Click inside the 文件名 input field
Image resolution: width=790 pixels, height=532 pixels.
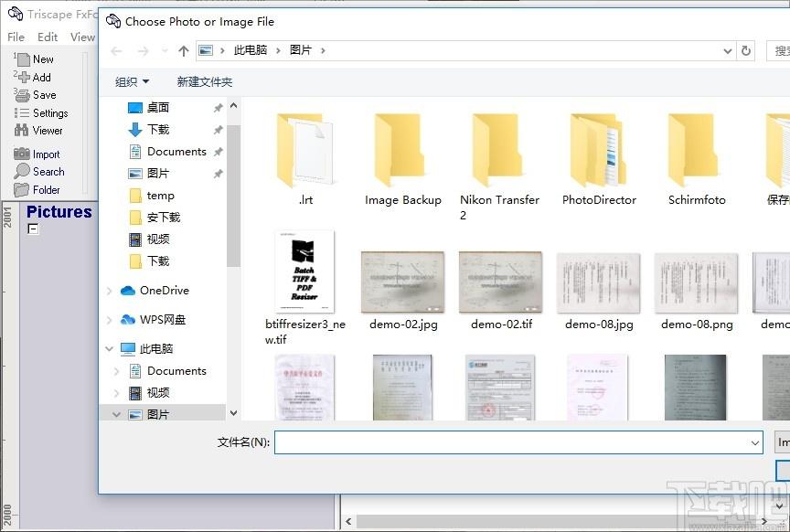[x=511, y=442]
